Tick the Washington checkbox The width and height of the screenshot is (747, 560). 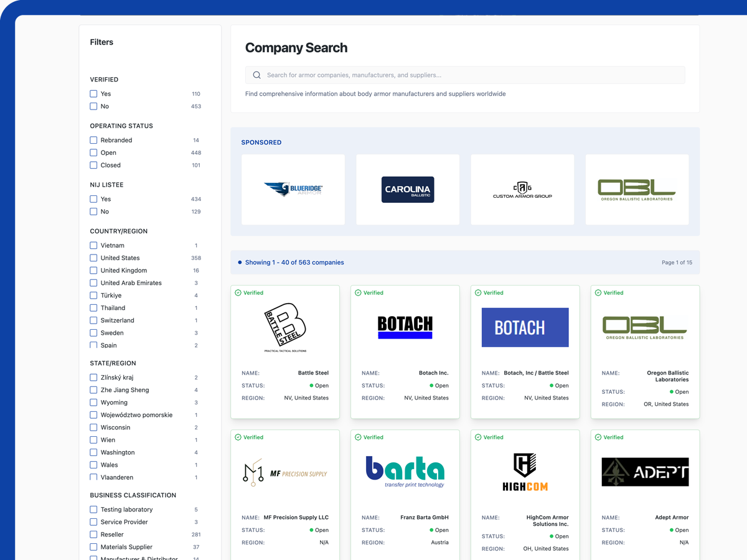click(93, 452)
